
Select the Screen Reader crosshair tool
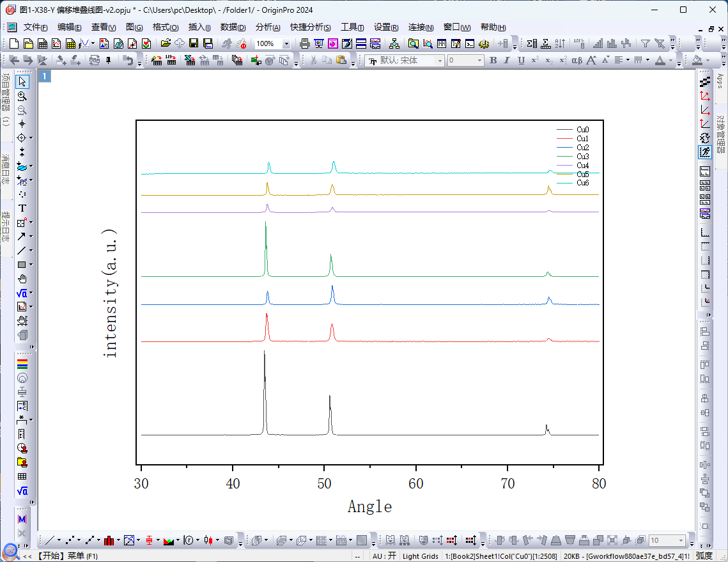[x=22, y=124]
